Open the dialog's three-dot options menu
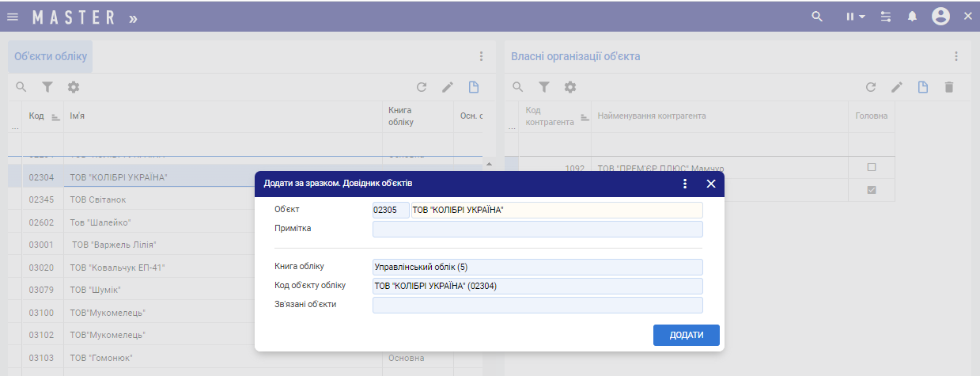 tap(685, 184)
